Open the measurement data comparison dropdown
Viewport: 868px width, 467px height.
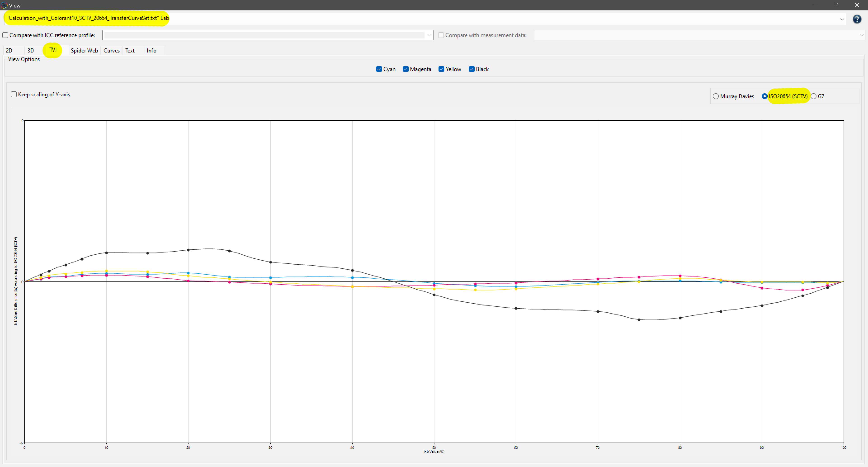click(861, 35)
